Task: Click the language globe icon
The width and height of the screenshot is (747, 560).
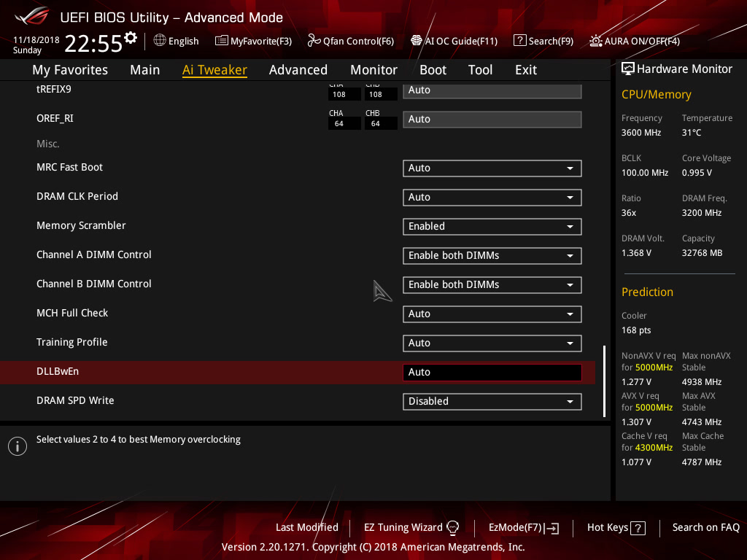Action: click(x=160, y=41)
